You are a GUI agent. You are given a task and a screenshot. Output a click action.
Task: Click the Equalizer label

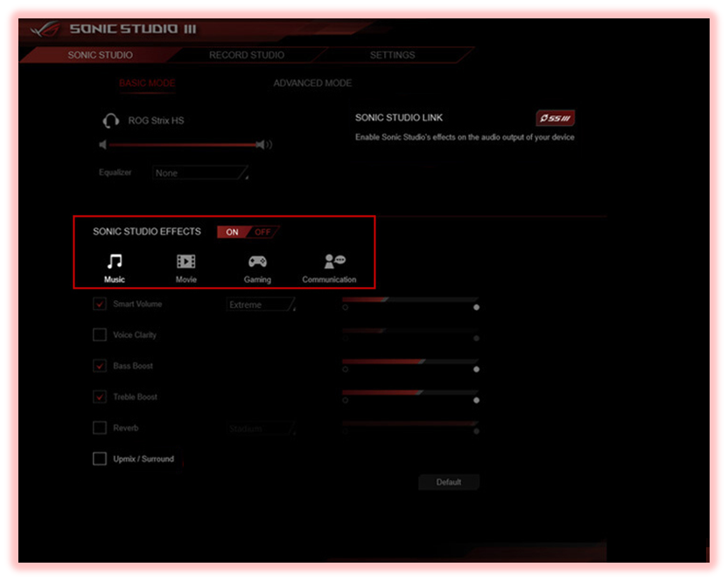click(115, 172)
